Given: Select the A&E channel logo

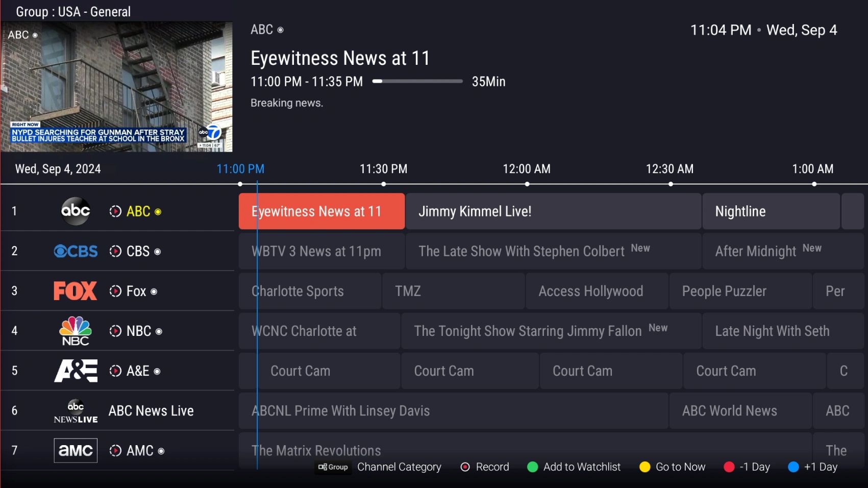Looking at the screenshot, I should pos(76,371).
